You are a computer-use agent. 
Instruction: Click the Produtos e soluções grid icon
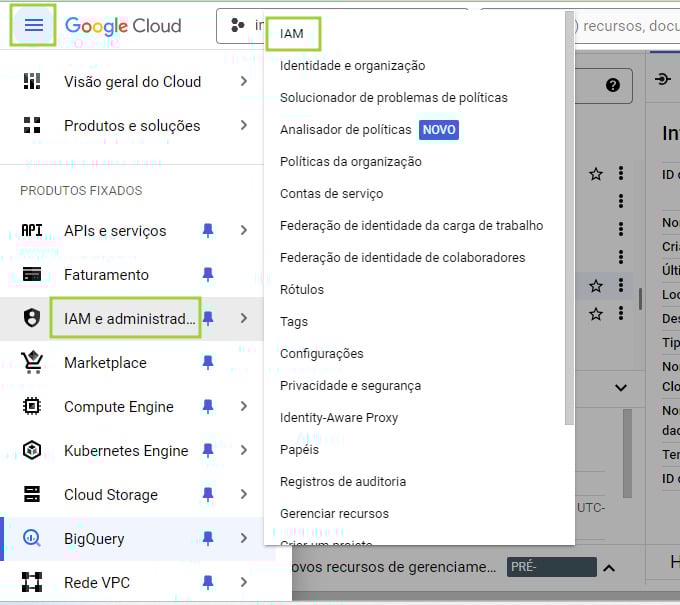[32, 125]
